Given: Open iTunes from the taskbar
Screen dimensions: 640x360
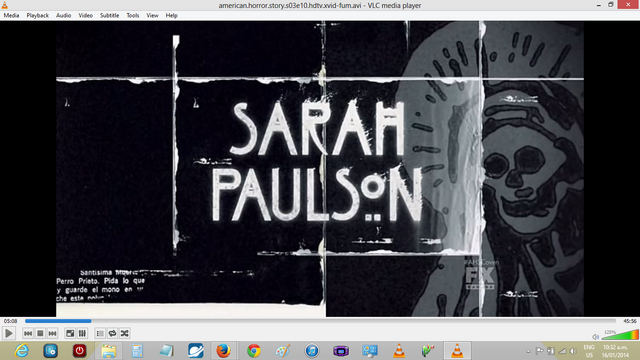Looking at the screenshot, I should 312,351.
